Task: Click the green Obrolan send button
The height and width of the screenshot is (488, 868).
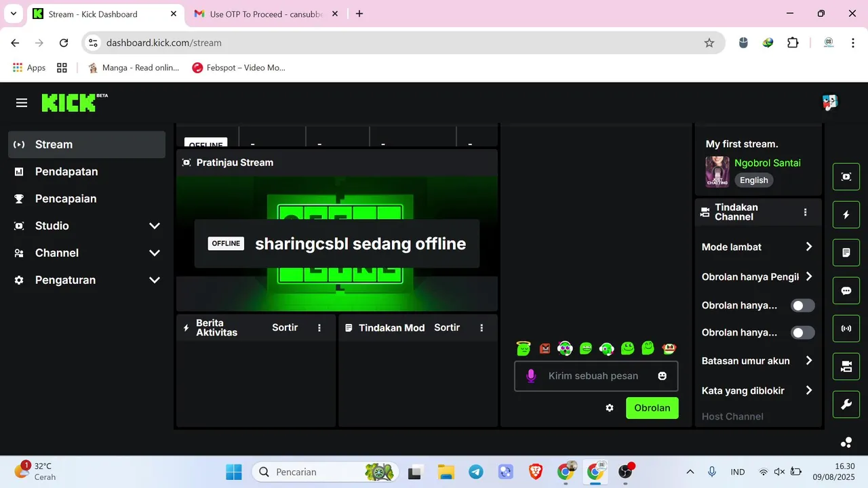Action: [x=652, y=408]
